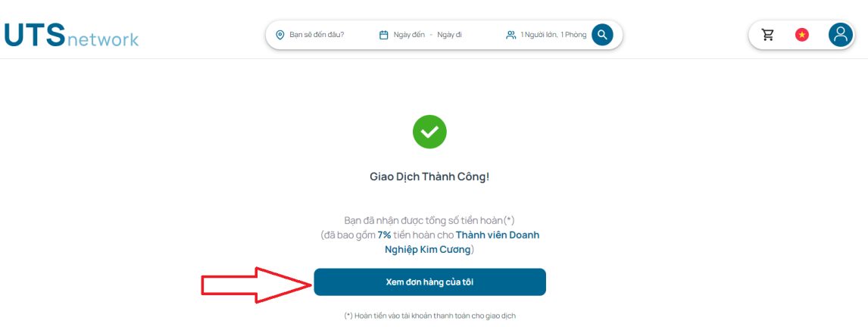
Task: Click 'Xem đơn hàng của tôi' button
Action: 429,282
